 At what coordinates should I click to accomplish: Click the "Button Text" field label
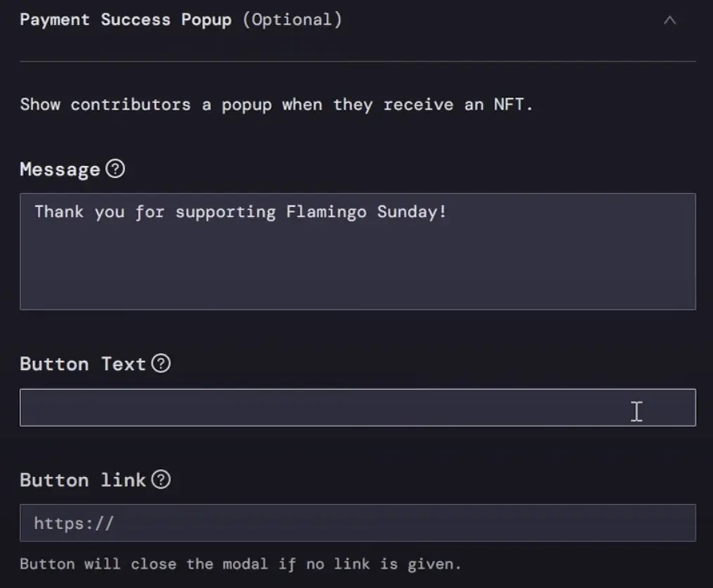tap(83, 364)
